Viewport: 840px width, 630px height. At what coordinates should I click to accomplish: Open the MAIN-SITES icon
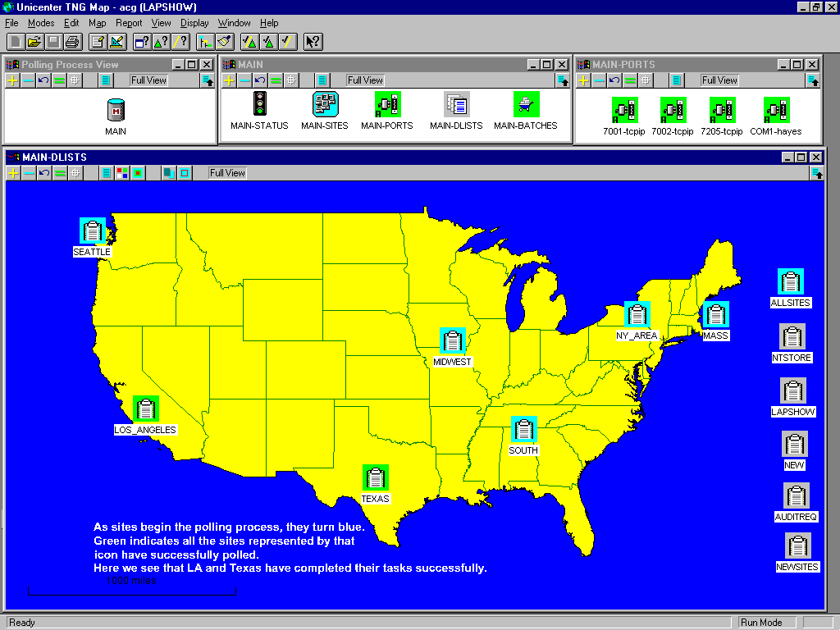click(325, 104)
